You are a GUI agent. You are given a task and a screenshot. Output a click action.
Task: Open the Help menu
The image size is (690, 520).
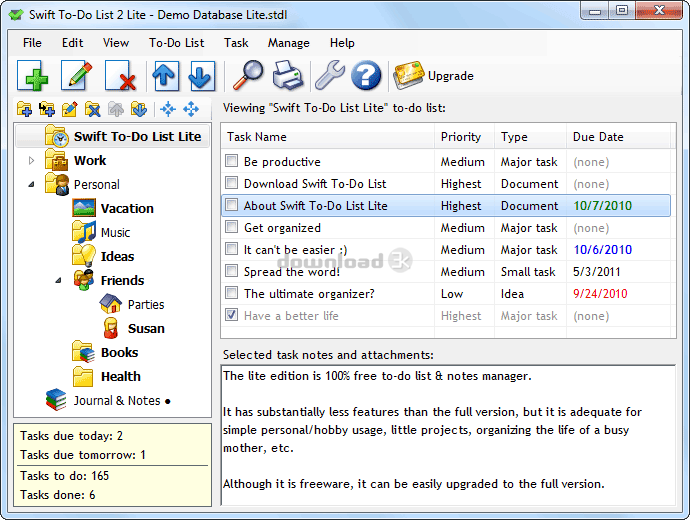pyautogui.click(x=342, y=43)
